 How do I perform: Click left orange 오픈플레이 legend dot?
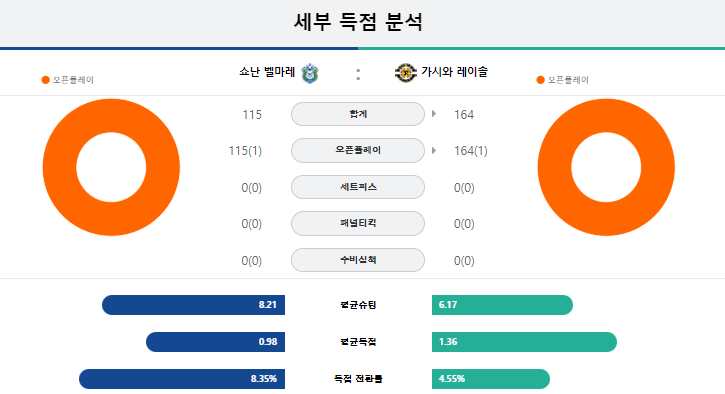point(45,80)
